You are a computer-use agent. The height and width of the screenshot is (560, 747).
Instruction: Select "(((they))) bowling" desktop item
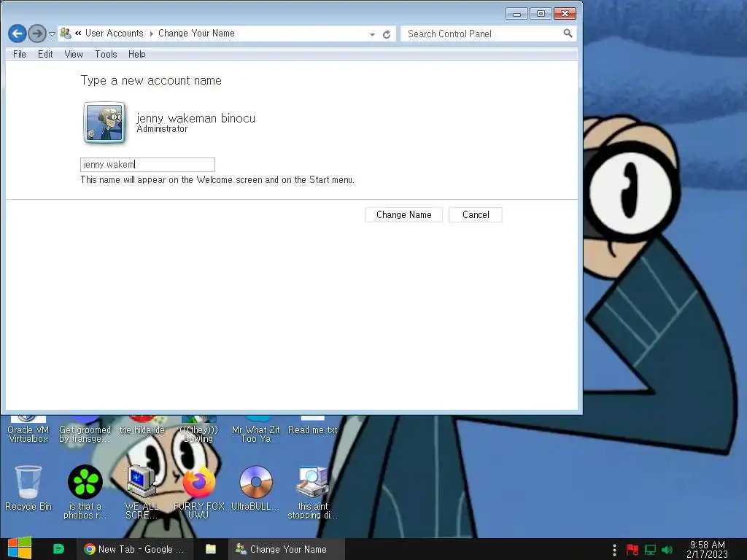(198, 429)
